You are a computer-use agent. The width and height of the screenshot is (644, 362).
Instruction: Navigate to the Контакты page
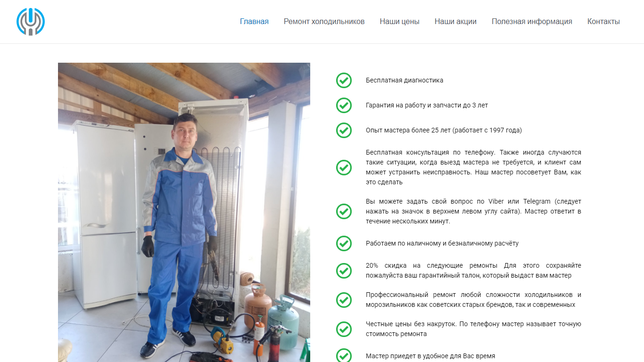tap(603, 22)
